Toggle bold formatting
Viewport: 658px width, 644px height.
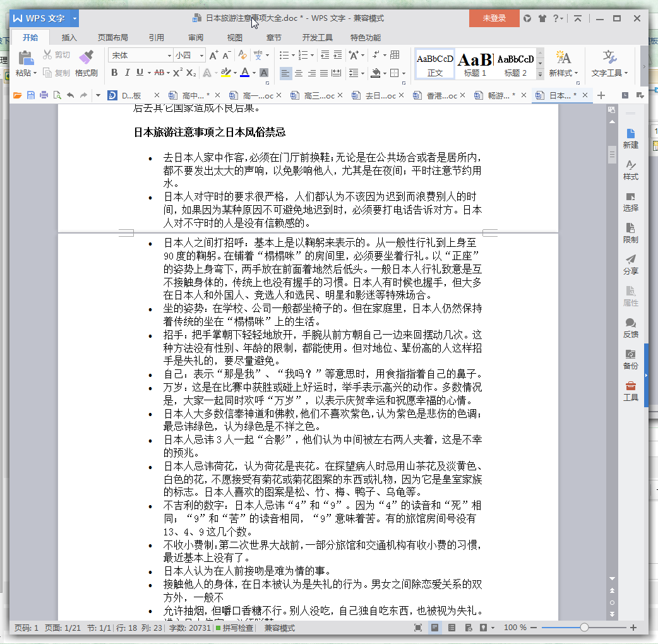click(114, 73)
